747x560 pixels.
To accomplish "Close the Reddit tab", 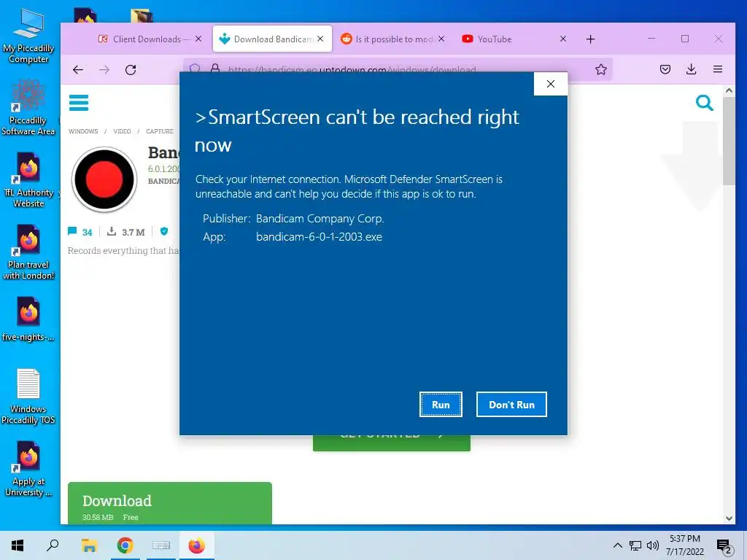I will (441, 39).
